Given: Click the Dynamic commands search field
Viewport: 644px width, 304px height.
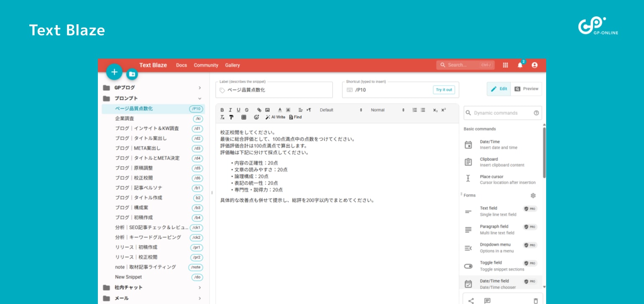Looking at the screenshot, I should click(503, 113).
